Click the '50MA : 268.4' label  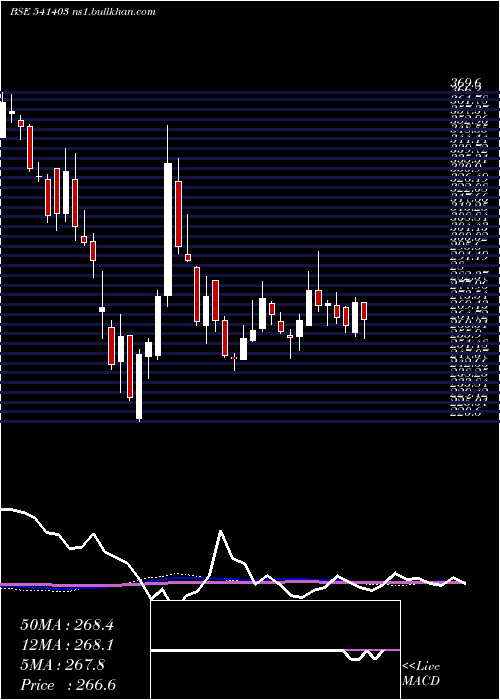[x=67, y=625]
